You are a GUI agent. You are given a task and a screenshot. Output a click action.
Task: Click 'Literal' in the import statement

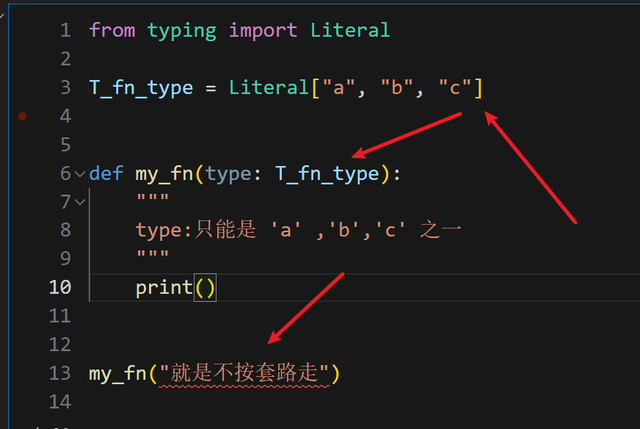pos(349,30)
